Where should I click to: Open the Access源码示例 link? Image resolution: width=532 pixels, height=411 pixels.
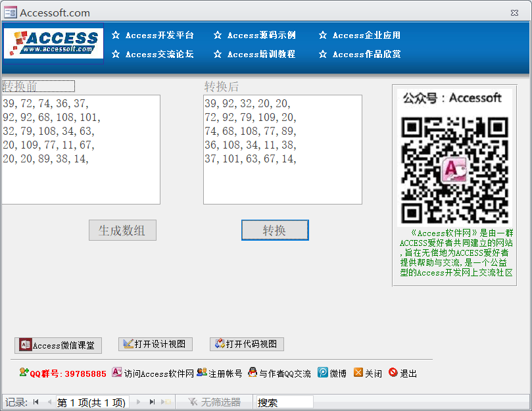click(x=261, y=36)
